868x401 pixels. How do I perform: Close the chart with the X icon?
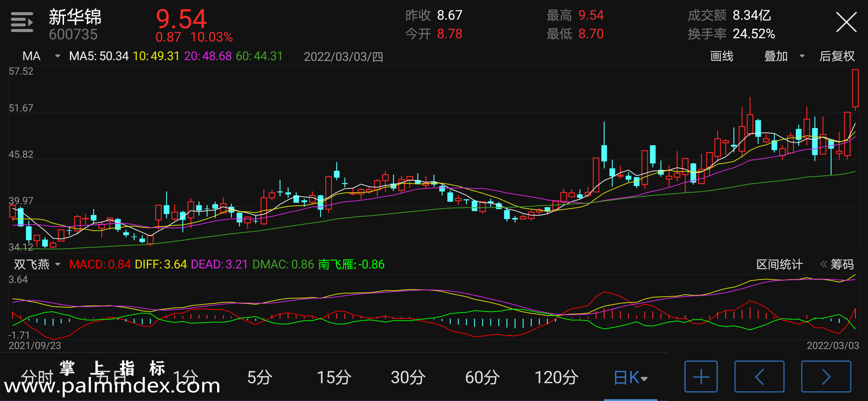pyautogui.click(x=846, y=22)
